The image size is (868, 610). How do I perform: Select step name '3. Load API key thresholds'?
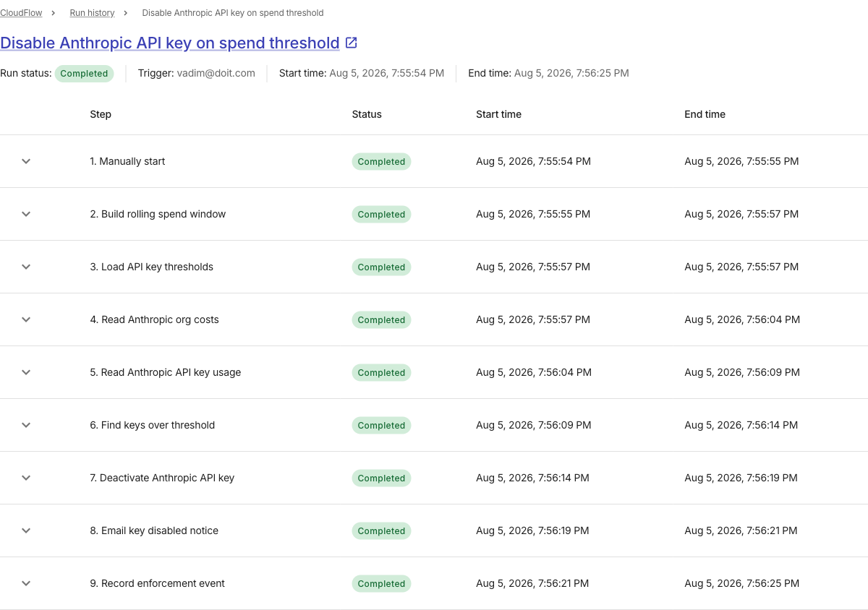click(151, 267)
